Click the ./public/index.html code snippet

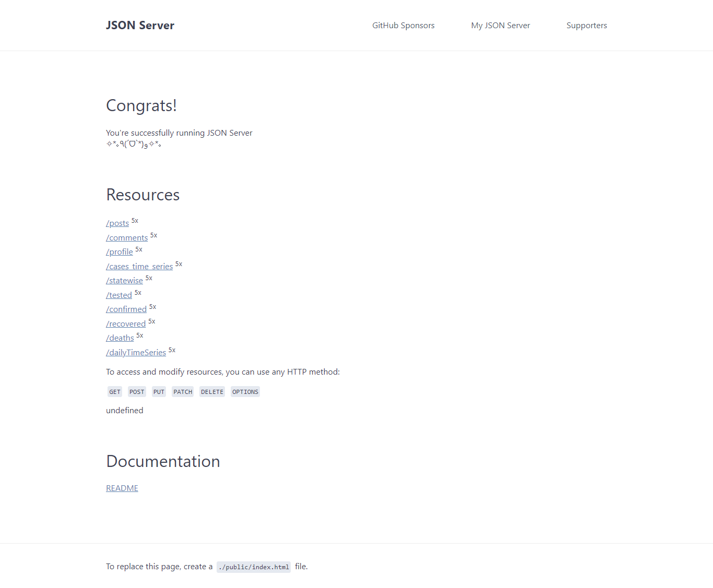point(254,567)
